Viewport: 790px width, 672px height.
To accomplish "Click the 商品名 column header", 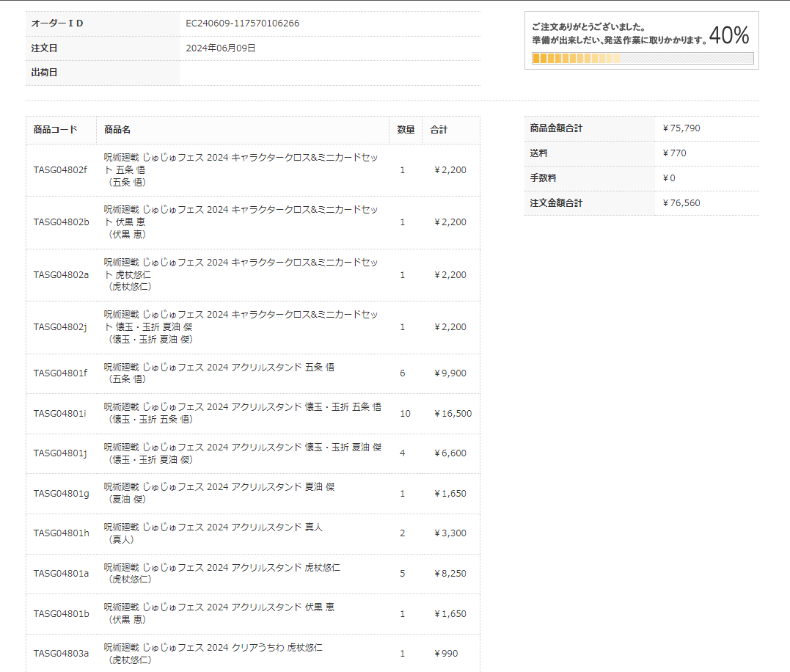I will pos(117,129).
